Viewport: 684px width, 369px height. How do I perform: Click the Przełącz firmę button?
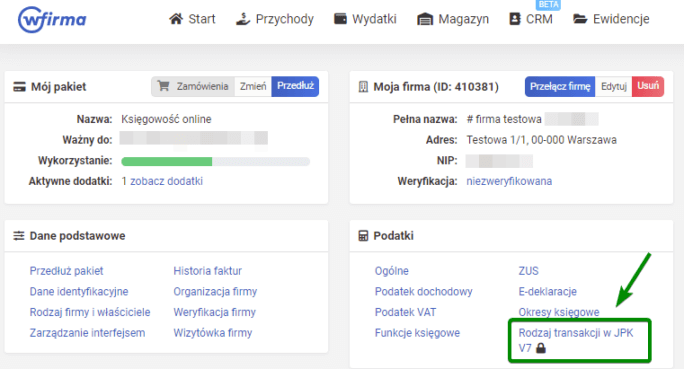click(560, 86)
